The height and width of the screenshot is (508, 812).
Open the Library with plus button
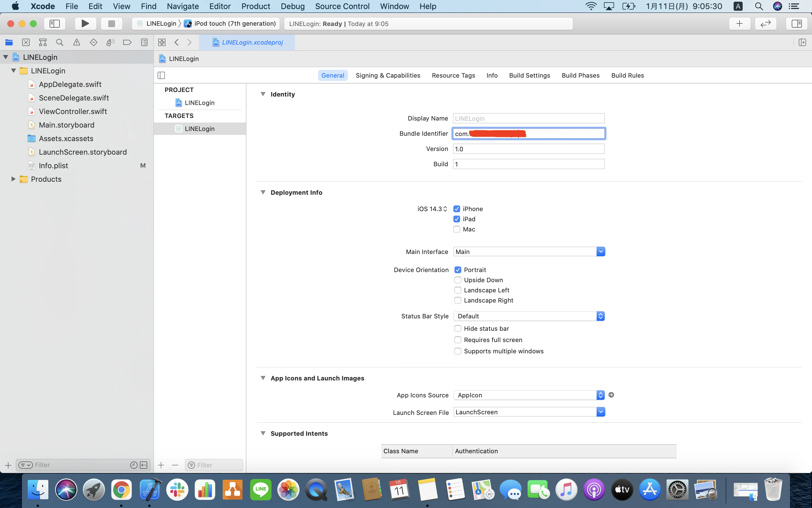click(739, 23)
